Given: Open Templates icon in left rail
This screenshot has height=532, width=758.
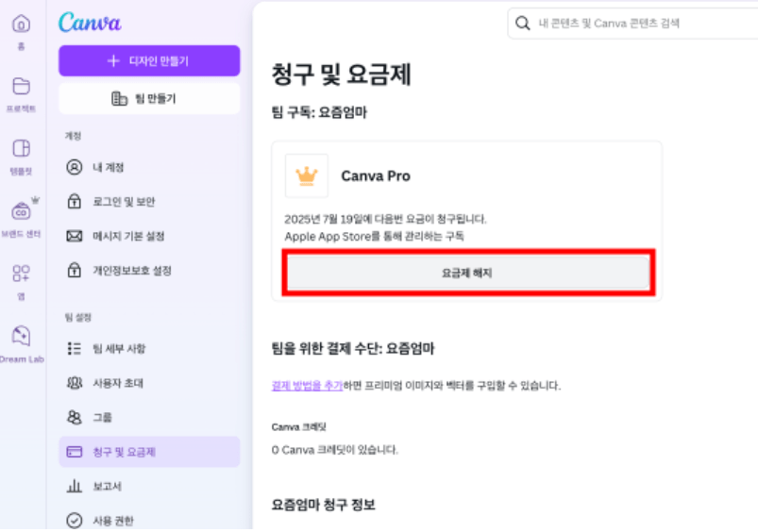Looking at the screenshot, I should point(22,148).
